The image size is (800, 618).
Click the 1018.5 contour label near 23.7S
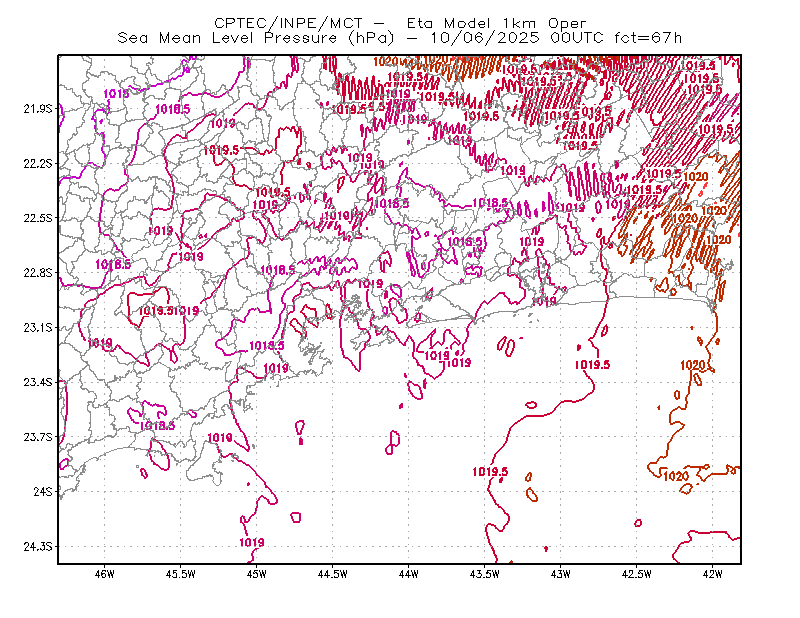click(x=158, y=425)
